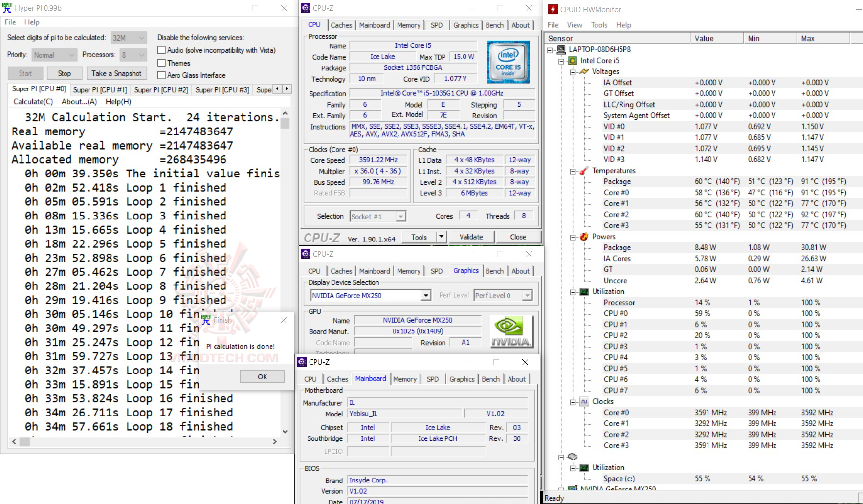Enable the Audio service checkbox
Viewport: 863px width, 504px height.
point(162,50)
